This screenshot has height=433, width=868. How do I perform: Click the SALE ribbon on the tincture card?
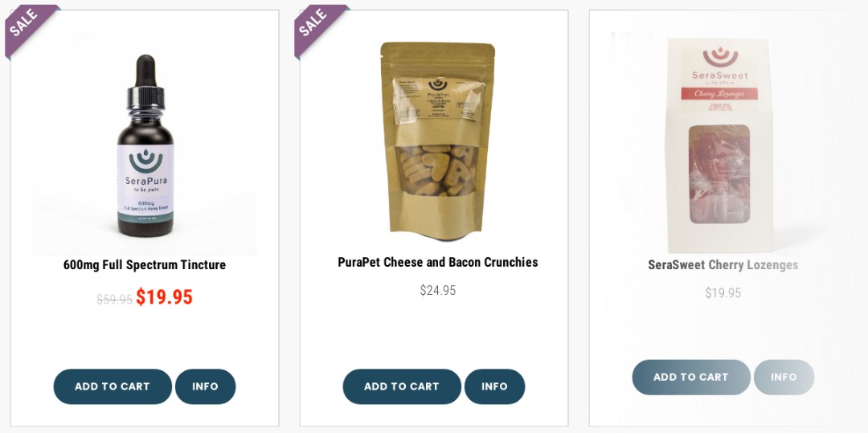pyautogui.click(x=27, y=26)
